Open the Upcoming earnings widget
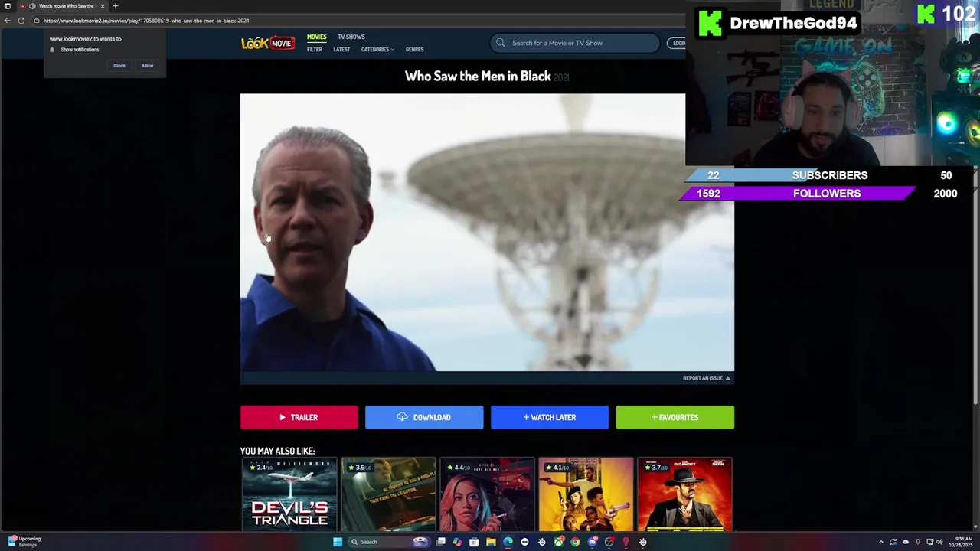Screen dimensions: 980x551 coord(24,541)
